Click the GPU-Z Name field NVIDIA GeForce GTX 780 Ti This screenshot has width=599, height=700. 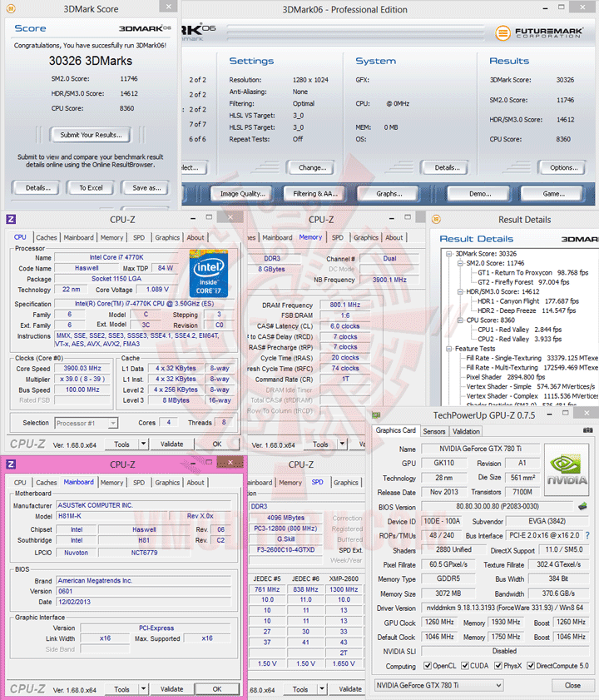click(480, 448)
